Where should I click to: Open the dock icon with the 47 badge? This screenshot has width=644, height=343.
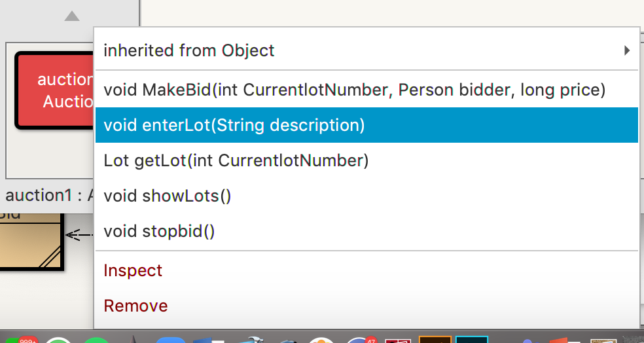coord(361,339)
